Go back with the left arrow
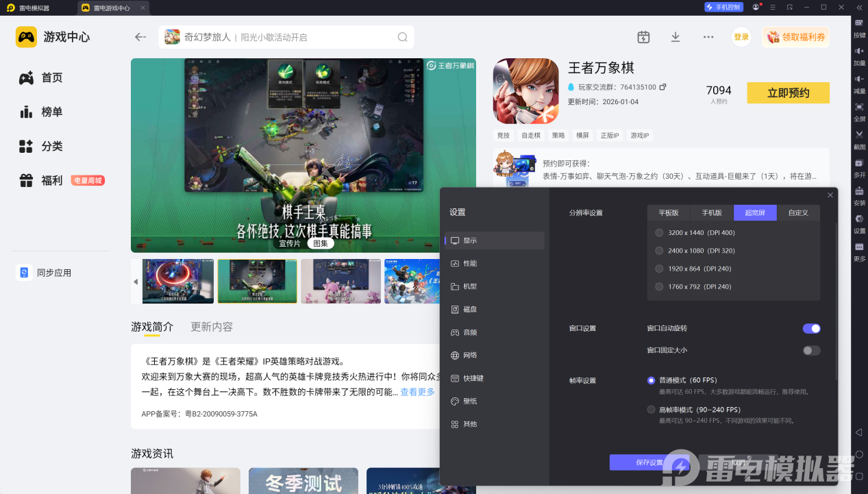868x494 pixels. pyautogui.click(x=140, y=37)
